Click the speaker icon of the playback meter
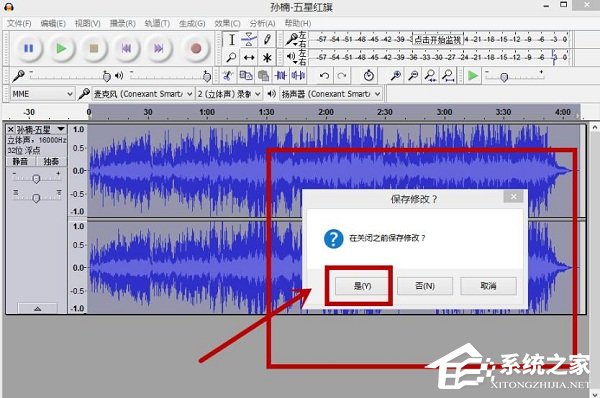This screenshot has height=398, width=600. tap(292, 57)
